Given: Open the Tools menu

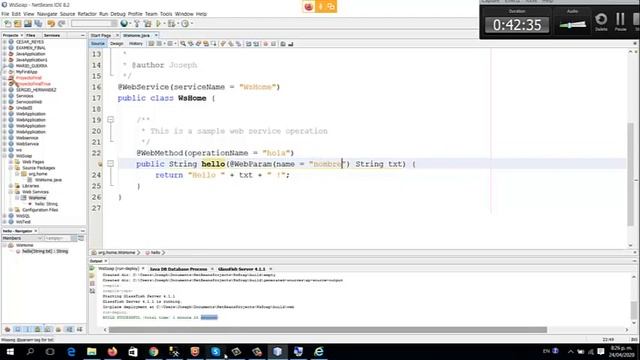Looking at the screenshot, I should (x=166, y=14).
